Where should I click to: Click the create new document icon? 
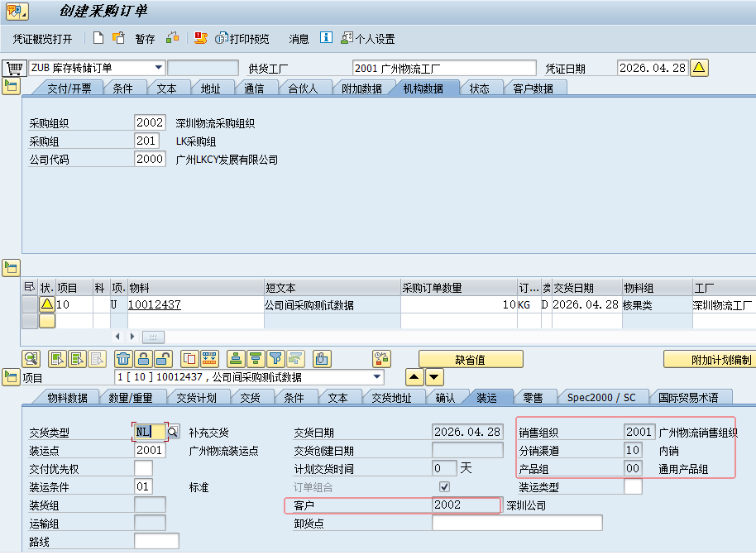[98, 38]
